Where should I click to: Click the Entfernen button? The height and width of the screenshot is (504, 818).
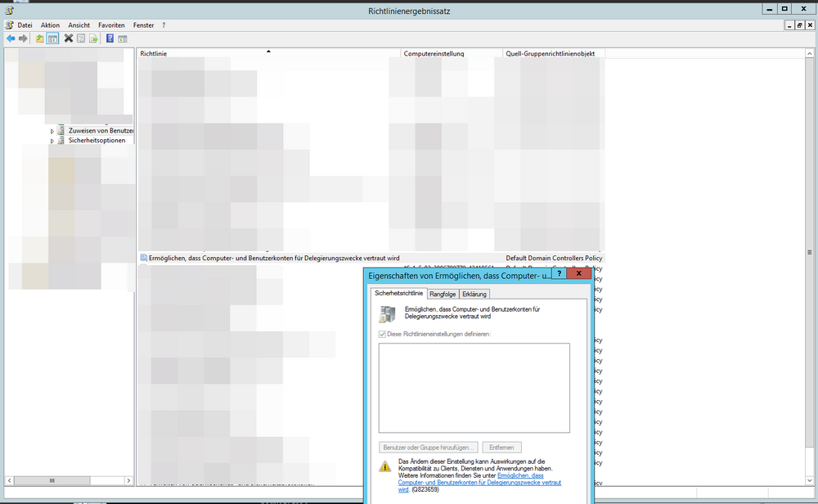[x=502, y=448]
